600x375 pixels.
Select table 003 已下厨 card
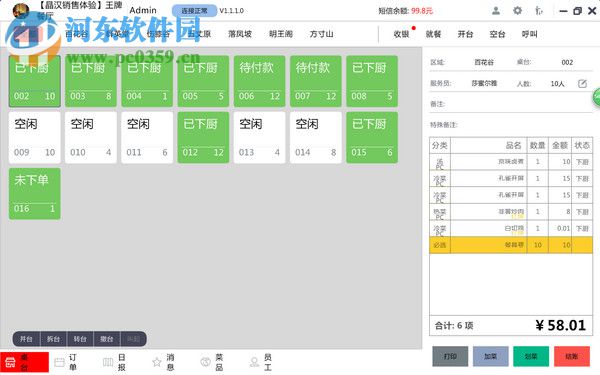click(91, 81)
